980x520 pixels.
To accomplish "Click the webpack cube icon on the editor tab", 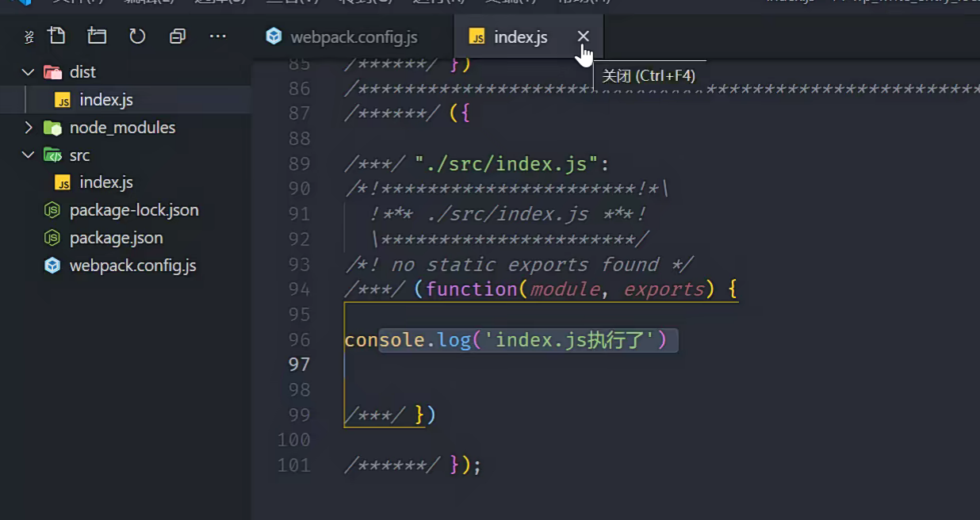I will (x=274, y=36).
